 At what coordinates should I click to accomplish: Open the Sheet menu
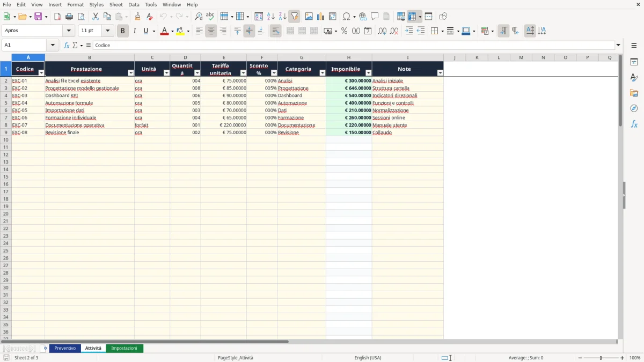coord(116,4)
